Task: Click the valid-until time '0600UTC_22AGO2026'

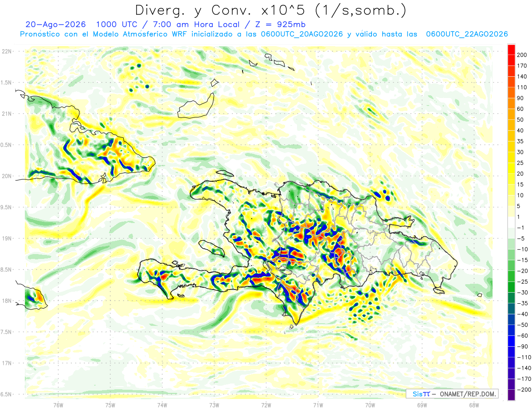Action: (x=467, y=34)
